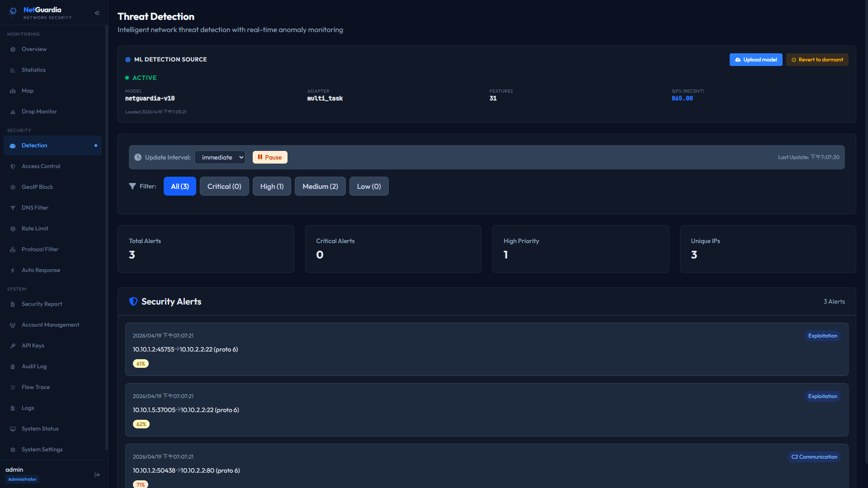Open Rate Limit settings
The height and width of the screenshot is (488, 868).
(52, 229)
